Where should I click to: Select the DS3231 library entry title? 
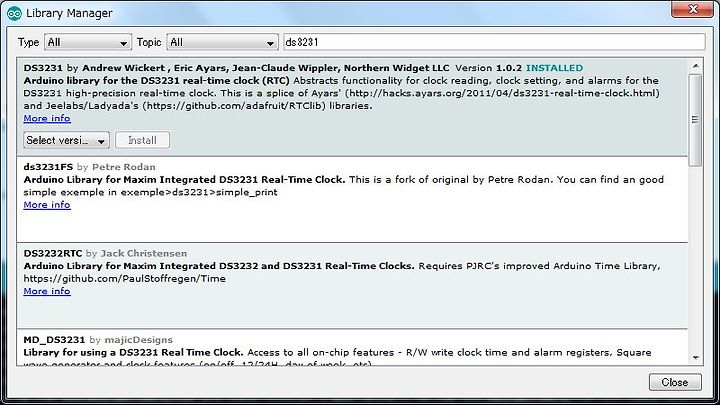(x=43, y=68)
